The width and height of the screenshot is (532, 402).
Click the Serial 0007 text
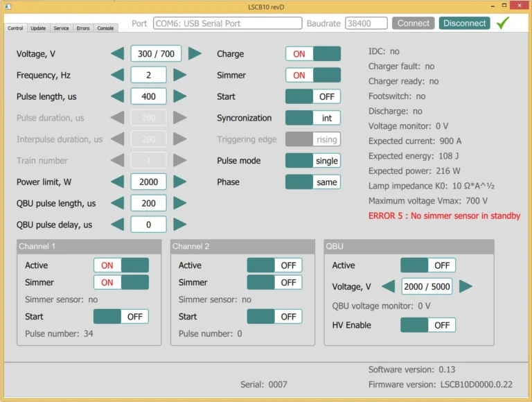click(x=264, y=385)
